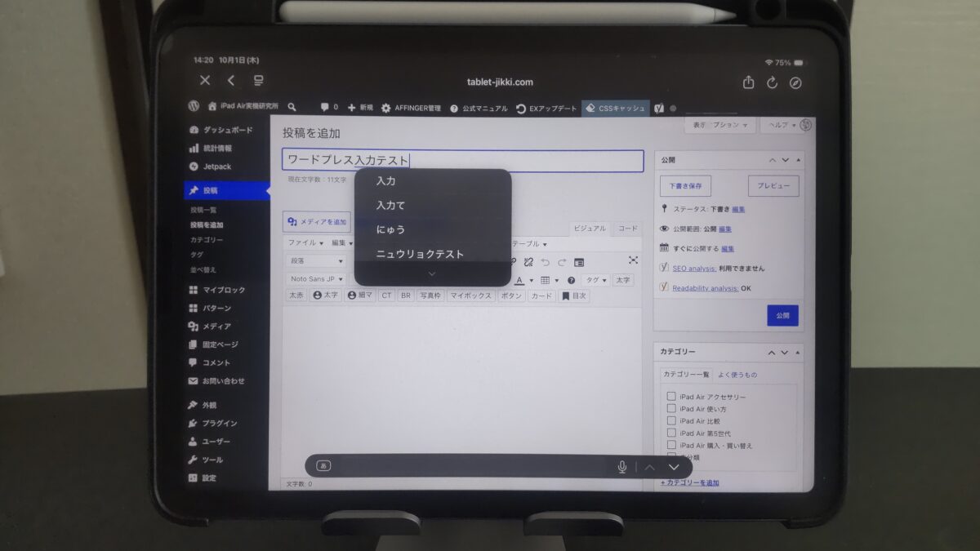Click the post title input field
This screenshot has width=980, height=551.
[463, 161]
